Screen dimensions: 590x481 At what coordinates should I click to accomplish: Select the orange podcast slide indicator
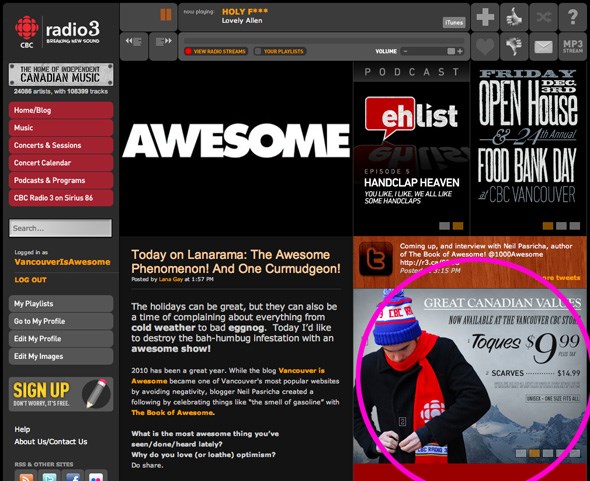(458, 226)
